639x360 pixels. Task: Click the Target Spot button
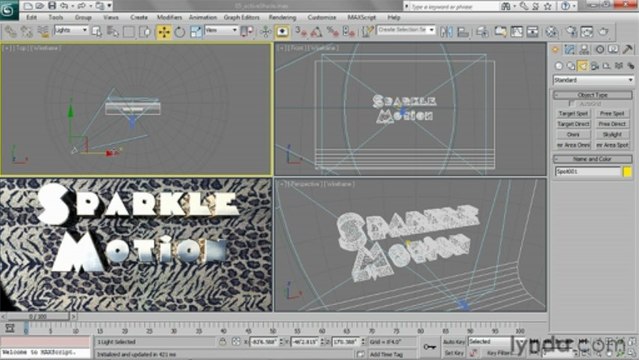[573, 114]
